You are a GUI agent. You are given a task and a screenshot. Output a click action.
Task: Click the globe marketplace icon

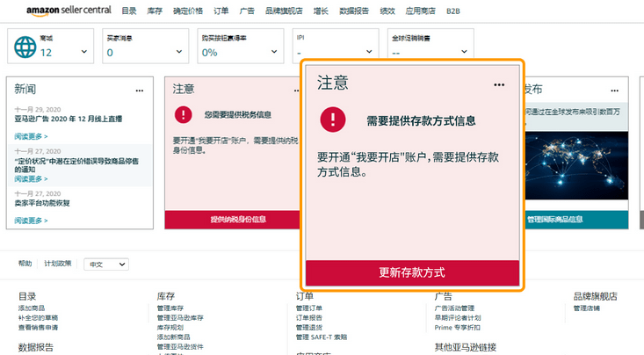click(25, 47)
